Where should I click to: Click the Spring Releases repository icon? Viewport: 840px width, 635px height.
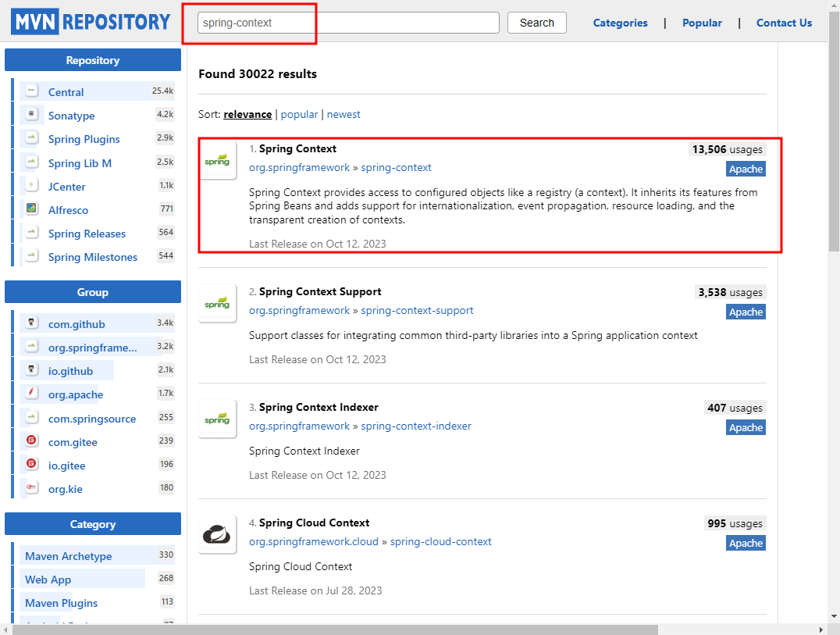pos(31,232)
